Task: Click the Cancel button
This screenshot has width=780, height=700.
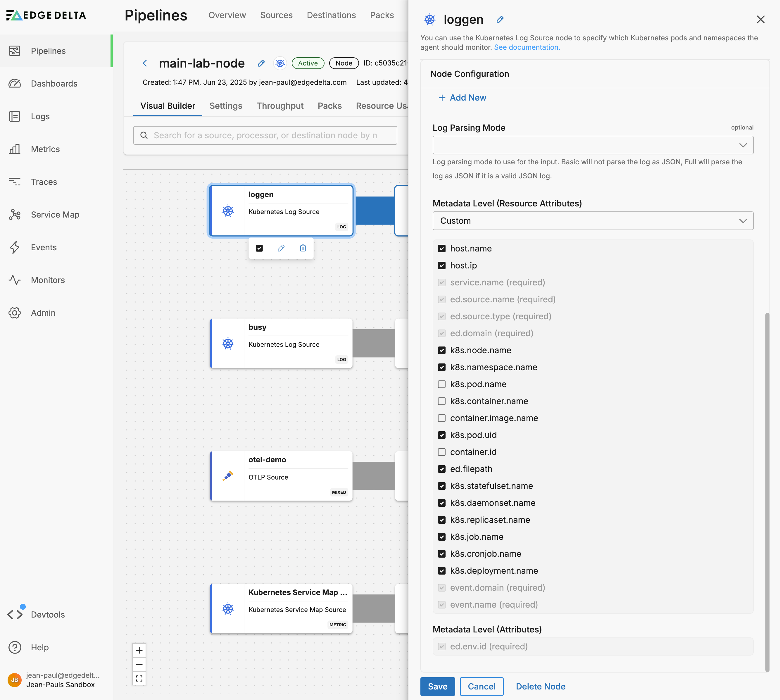Action: tap(482, 686)
